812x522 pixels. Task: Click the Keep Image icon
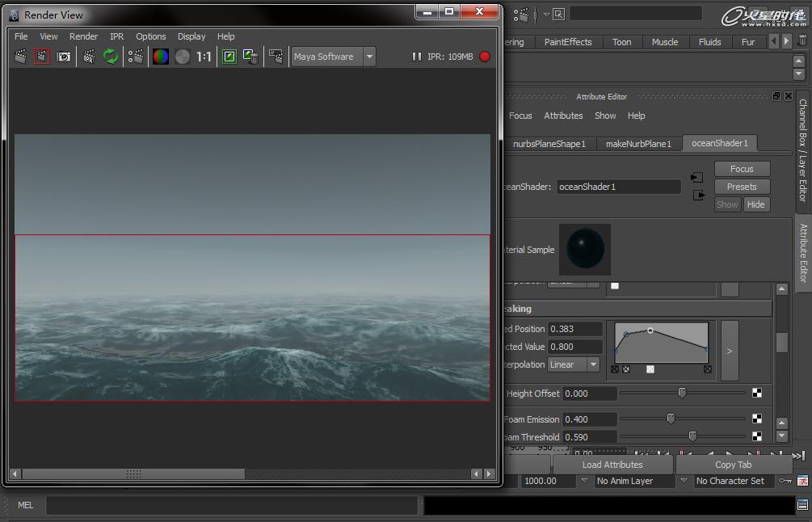coord(229,57)
